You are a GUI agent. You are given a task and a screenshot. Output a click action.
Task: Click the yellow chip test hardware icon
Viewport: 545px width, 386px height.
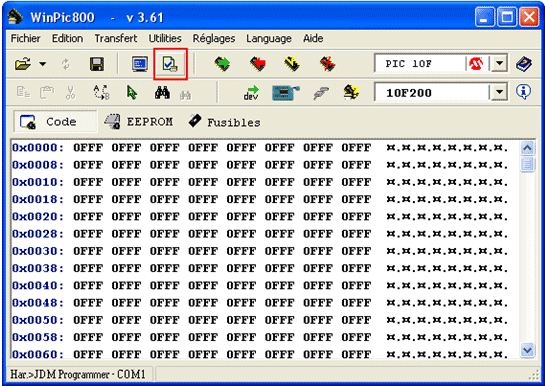click(x=351, y=92)
